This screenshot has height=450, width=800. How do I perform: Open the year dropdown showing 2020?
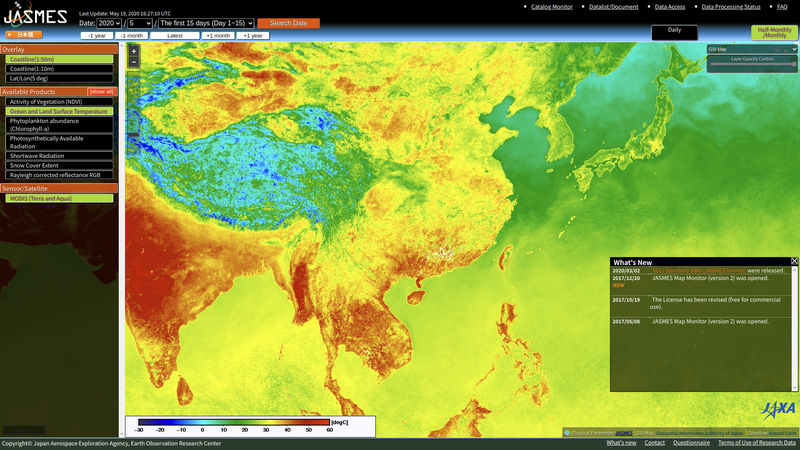coord(109,23)
